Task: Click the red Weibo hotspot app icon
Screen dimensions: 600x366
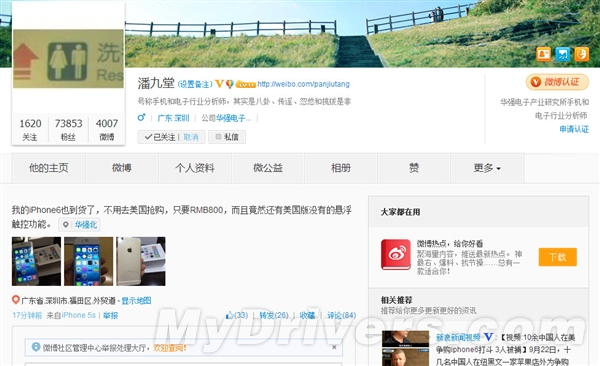Action: (x=396, y=254)
